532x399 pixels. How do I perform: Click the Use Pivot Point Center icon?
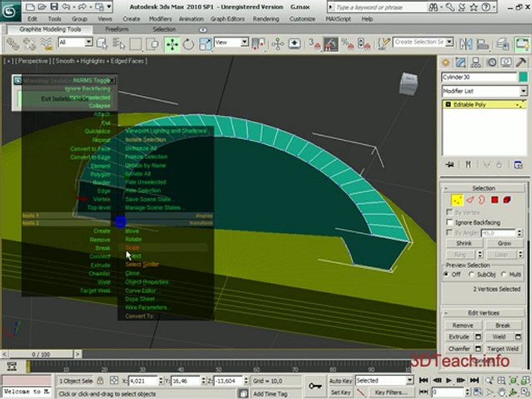click(258, 44)
